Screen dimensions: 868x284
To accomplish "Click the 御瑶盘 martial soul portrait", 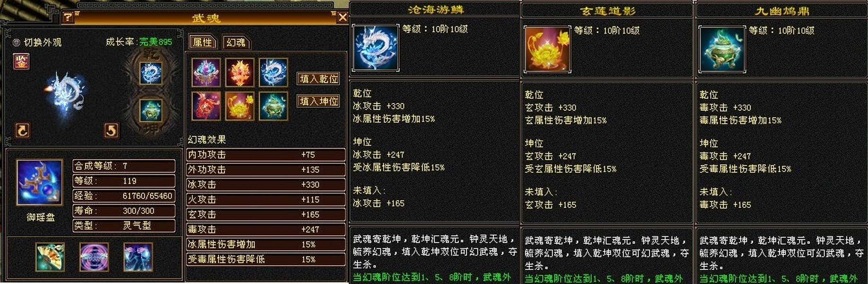I will point(40,182).
